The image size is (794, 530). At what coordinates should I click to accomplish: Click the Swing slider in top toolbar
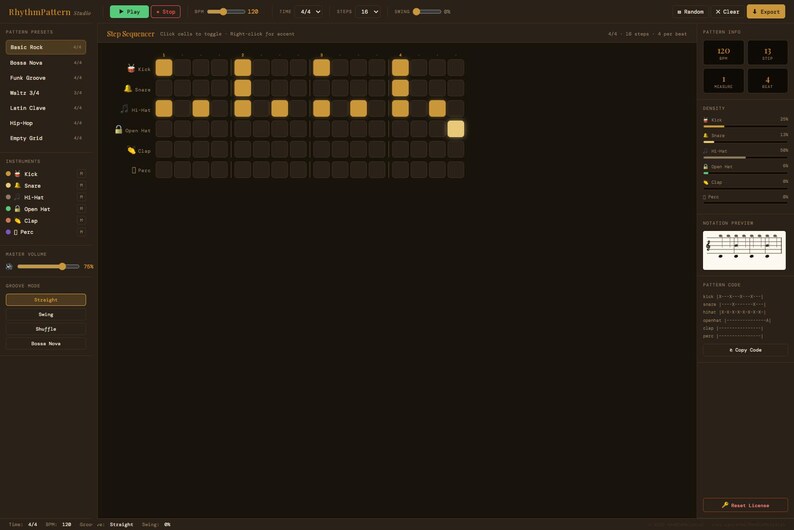427,12
